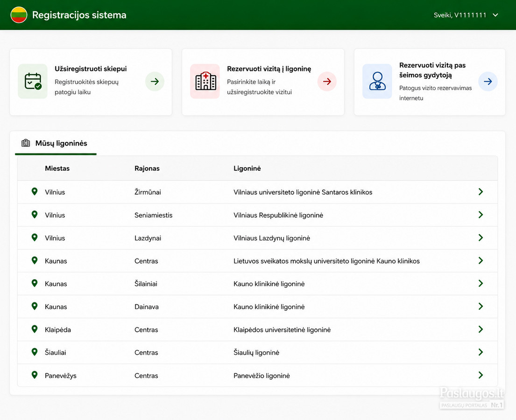Click Kaunas city in Dainava row
Viewport: 516px width, 420px height.
tap(56, 307)
